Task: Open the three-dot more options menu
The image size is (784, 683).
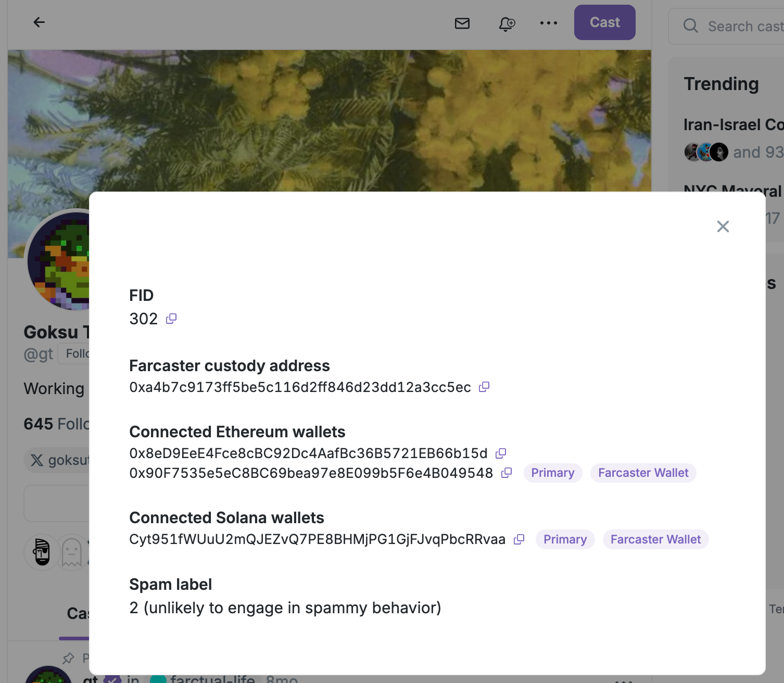Action: coord(549,23)
